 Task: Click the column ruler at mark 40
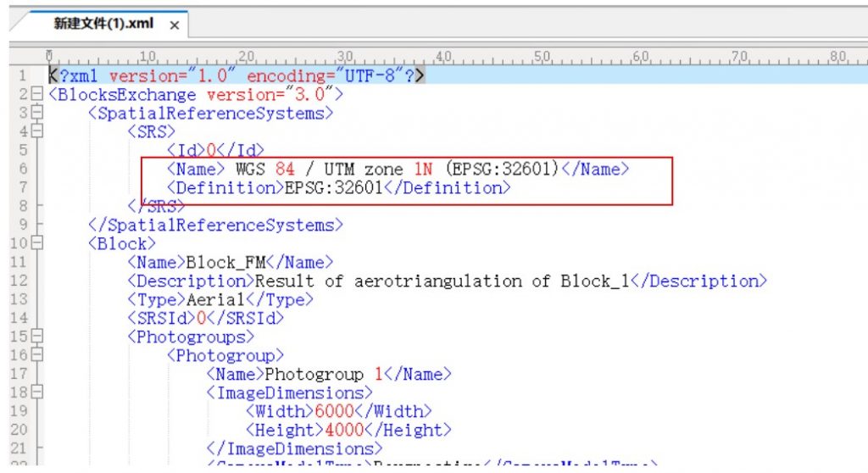click(443, 57)
